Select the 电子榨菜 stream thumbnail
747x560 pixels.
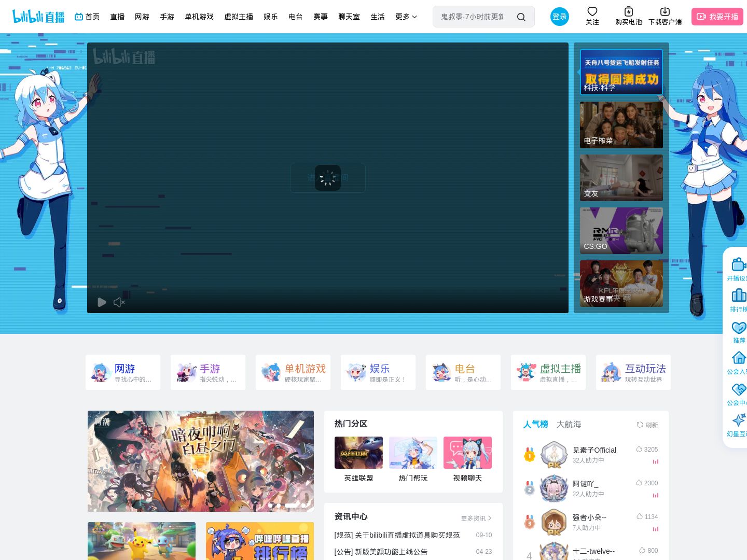pos(621,125)
